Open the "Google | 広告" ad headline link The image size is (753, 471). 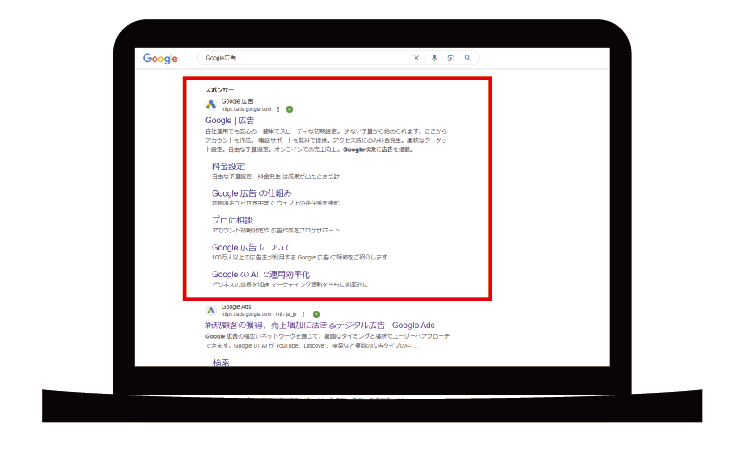click(230, 120)
